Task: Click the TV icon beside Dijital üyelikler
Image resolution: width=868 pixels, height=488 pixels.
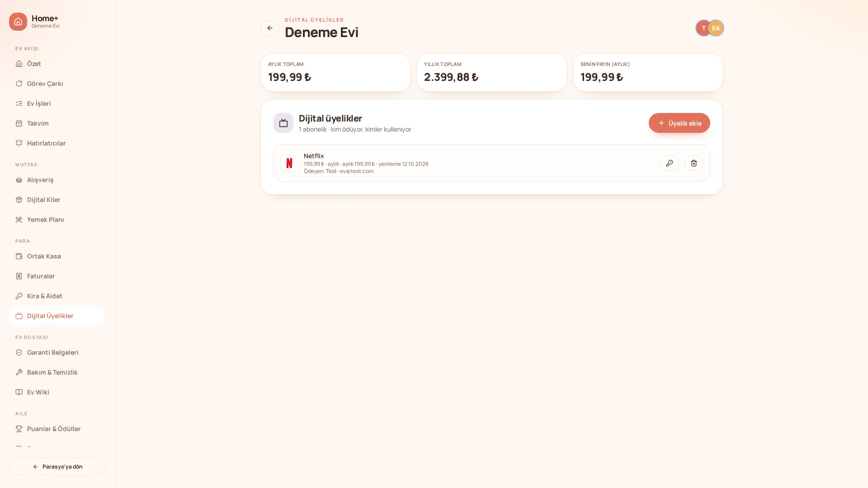Action: click(x=283, y=123)
